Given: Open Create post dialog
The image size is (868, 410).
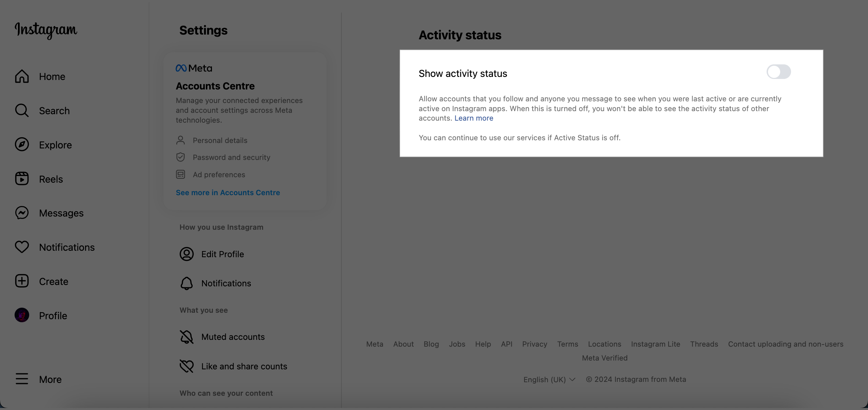Looking at the screenshot, I should pos(53,281).
